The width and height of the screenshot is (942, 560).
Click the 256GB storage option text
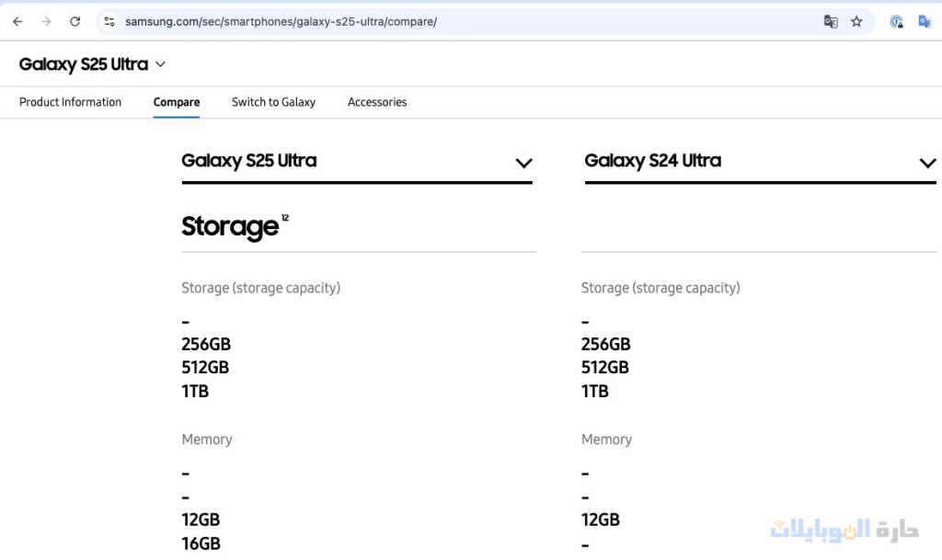(x=206, y=344)
